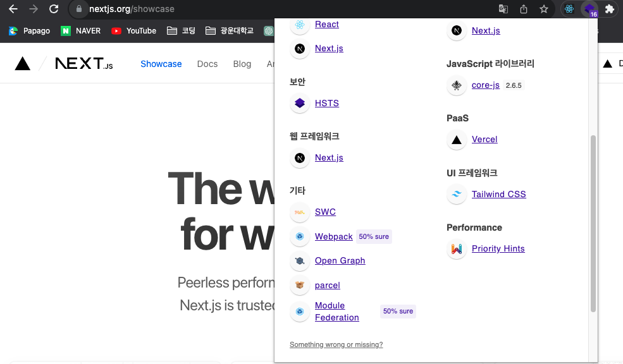The height and width of the screenshot is (364, 623).
Task: Expand the 광운대학교 bookmarks folder
Action: [230, 30]
